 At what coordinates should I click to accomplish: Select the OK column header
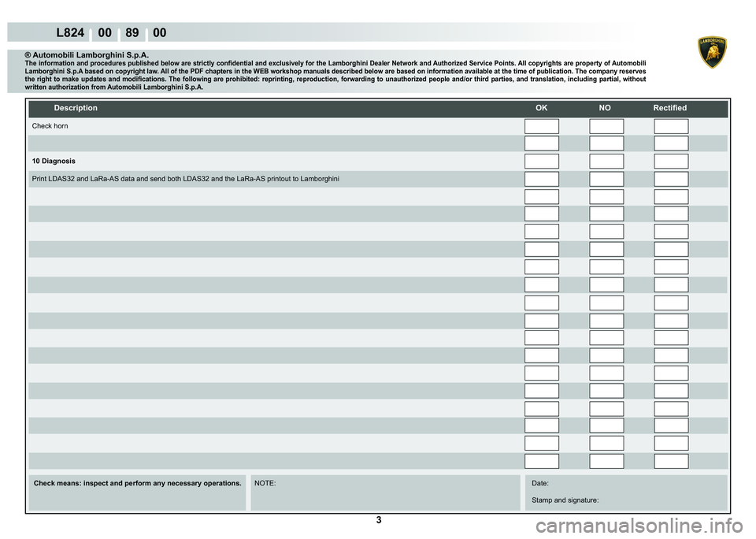pos(542,108)
